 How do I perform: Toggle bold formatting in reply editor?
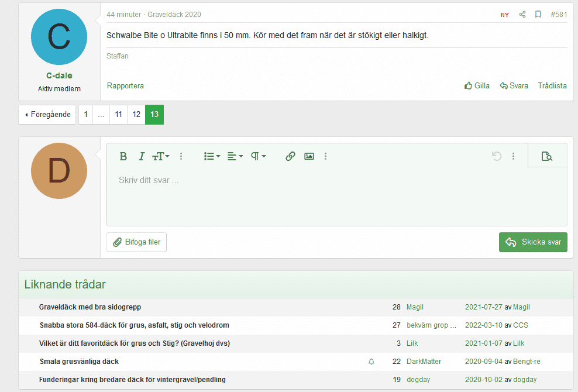(123, 156)
